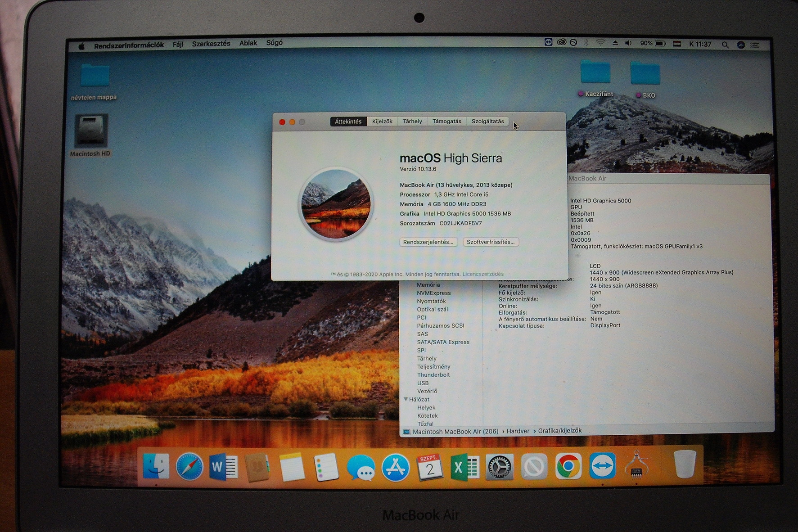Select USB in the sidebar

tap(423, 383)
